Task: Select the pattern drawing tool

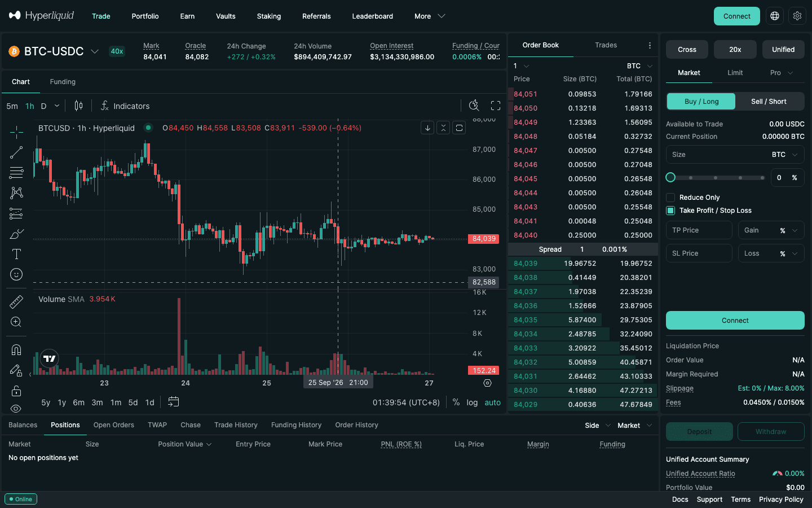Action: coord(16,192)
